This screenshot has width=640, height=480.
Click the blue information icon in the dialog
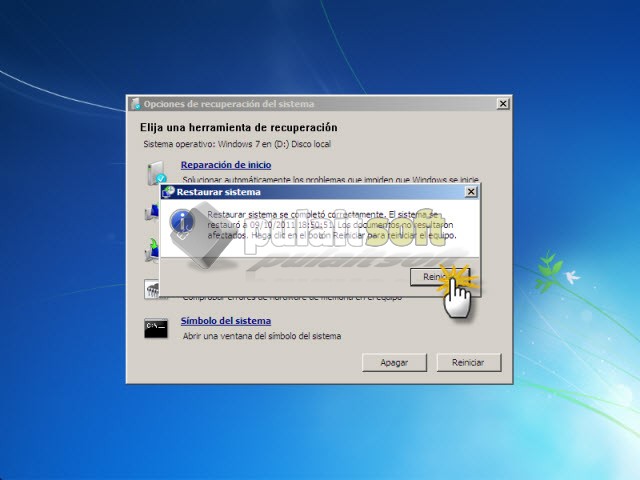pyautogui.click(x=182, y=222)
